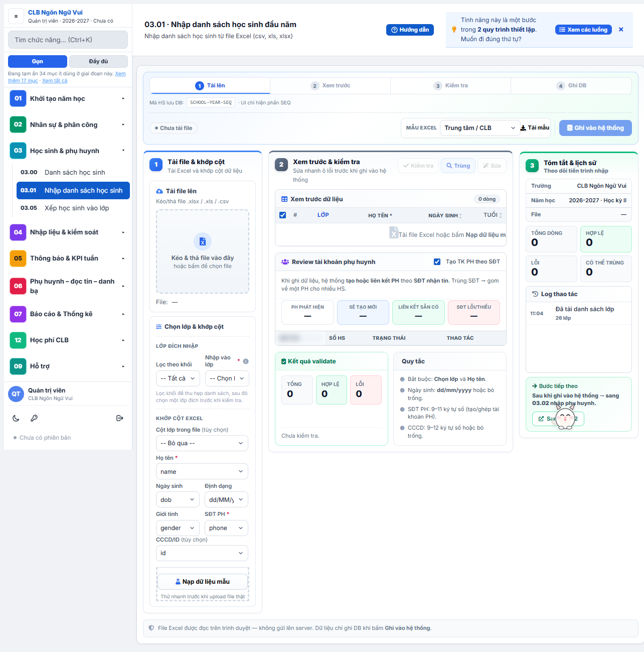Click Xem các luồng button
This screenshot has height=652, width=644.
[x=583, y=30]
